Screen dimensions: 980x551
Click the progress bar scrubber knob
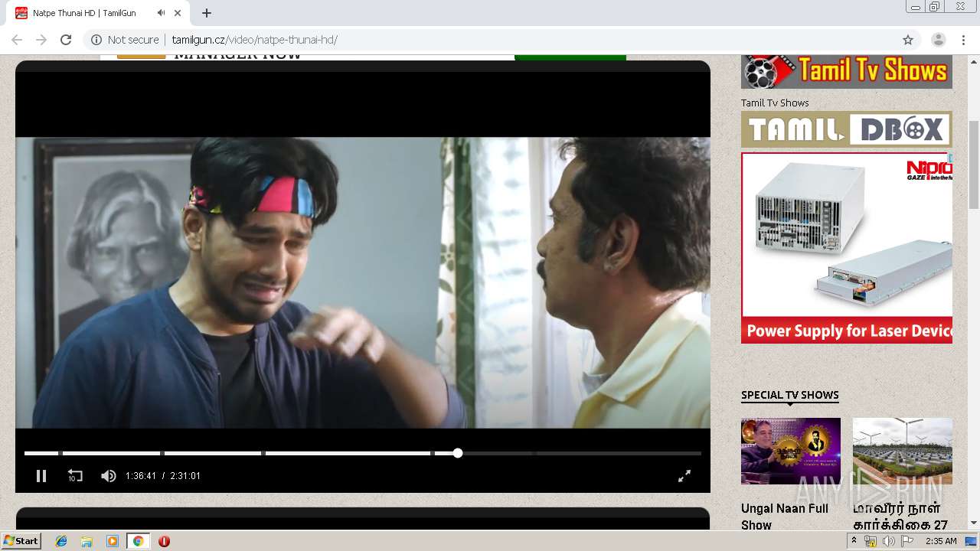[x=458, y=453]
